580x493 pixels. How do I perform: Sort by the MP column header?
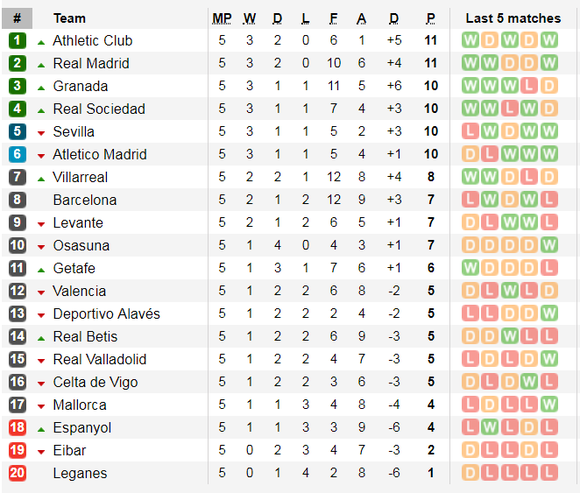(222, 18)
